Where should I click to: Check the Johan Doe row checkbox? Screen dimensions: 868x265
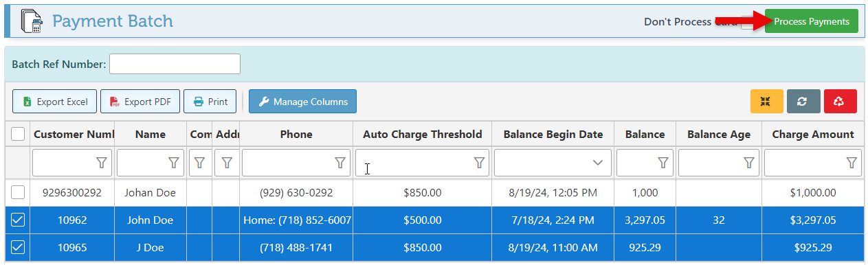19,193
